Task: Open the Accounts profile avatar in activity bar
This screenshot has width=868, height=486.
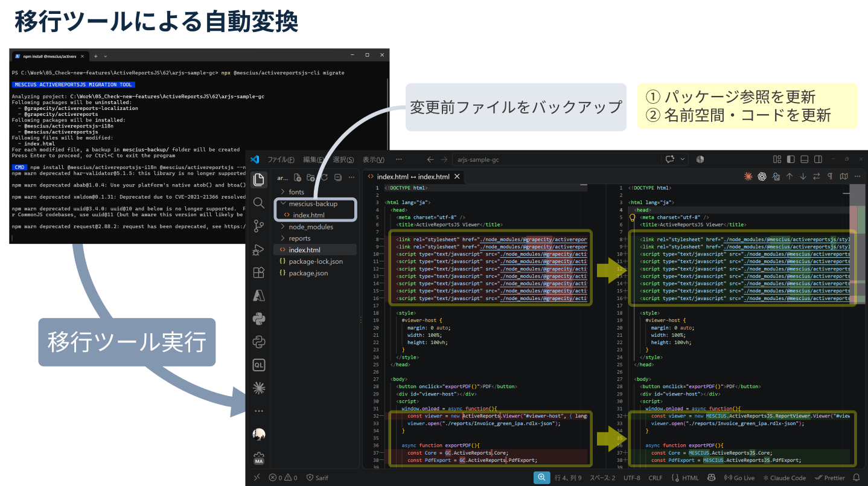Action: (259, 435)
